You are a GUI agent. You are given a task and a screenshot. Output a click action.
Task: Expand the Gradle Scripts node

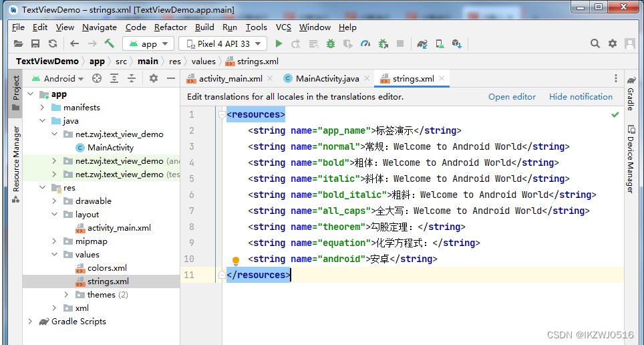(30, 321)
